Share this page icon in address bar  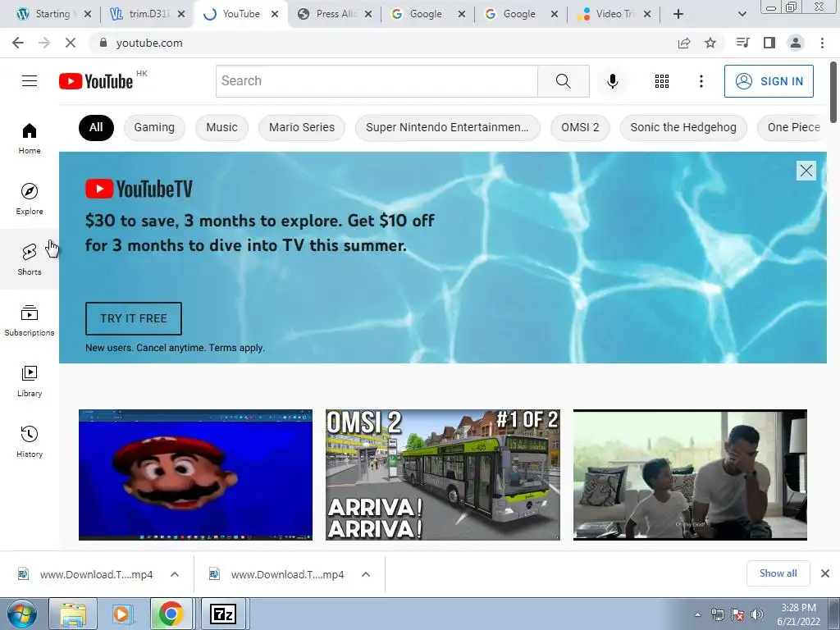pos(683,43)
